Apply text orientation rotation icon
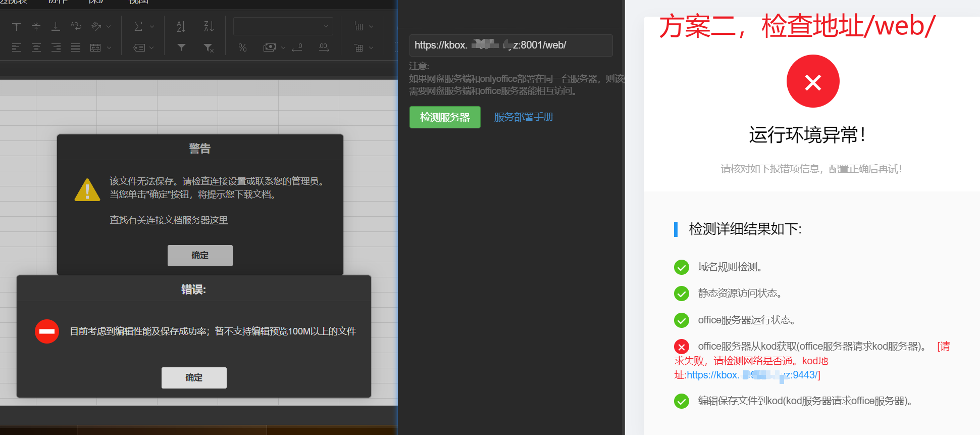The height and width of the screenshot is (435, 980). click(96, 26)
